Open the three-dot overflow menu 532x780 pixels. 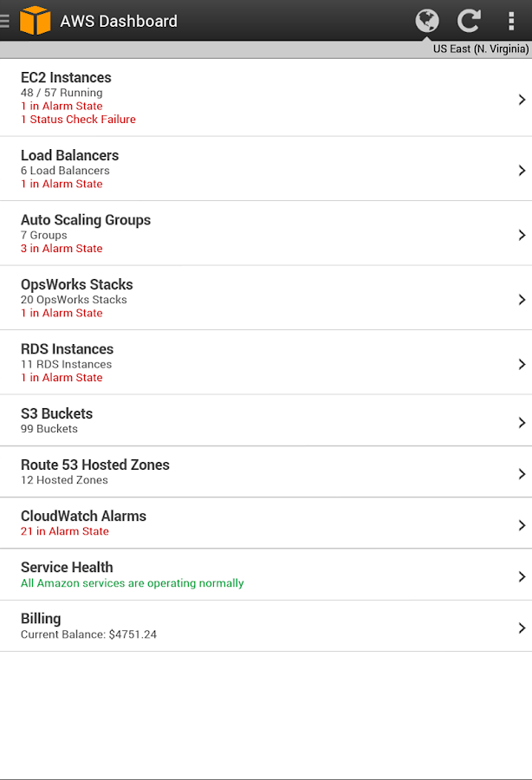[511, 21]
